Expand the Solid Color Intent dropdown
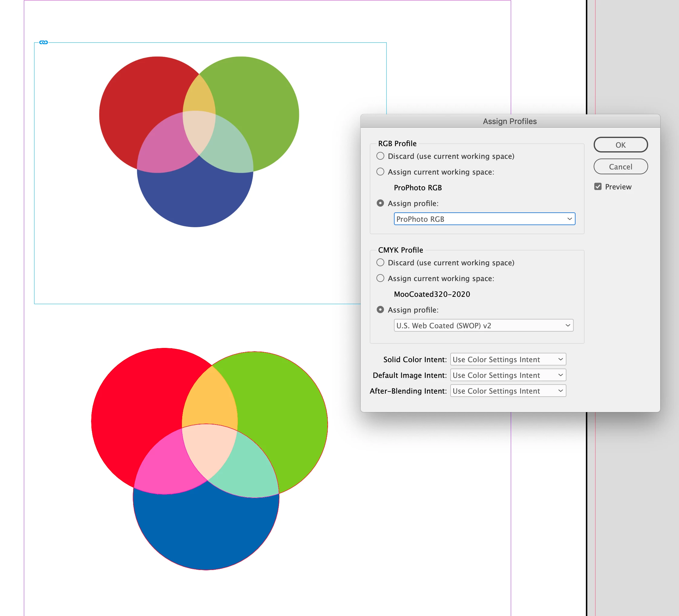This screenshot has height=616, width=679. (x=508, y=359)
